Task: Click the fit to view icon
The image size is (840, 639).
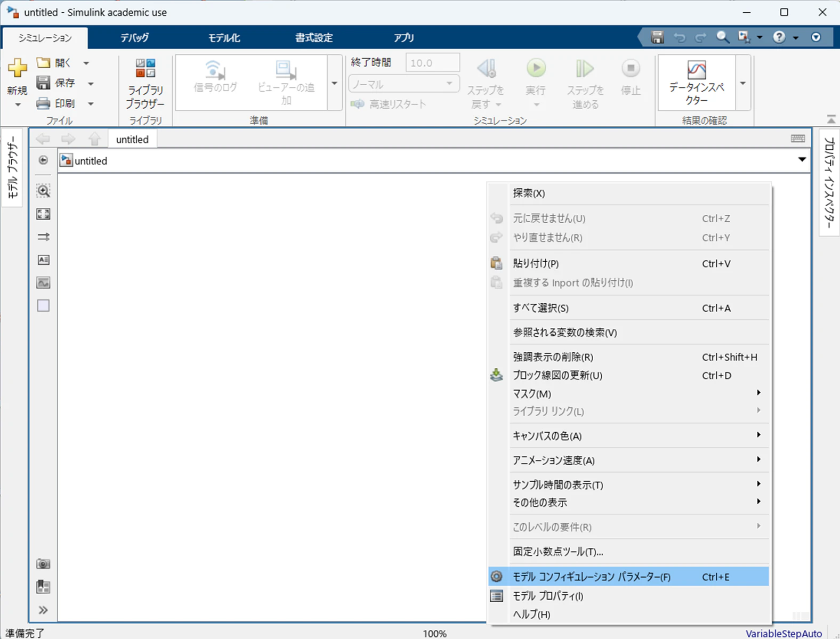Action: pyautogui.click(x=43, y=214)
